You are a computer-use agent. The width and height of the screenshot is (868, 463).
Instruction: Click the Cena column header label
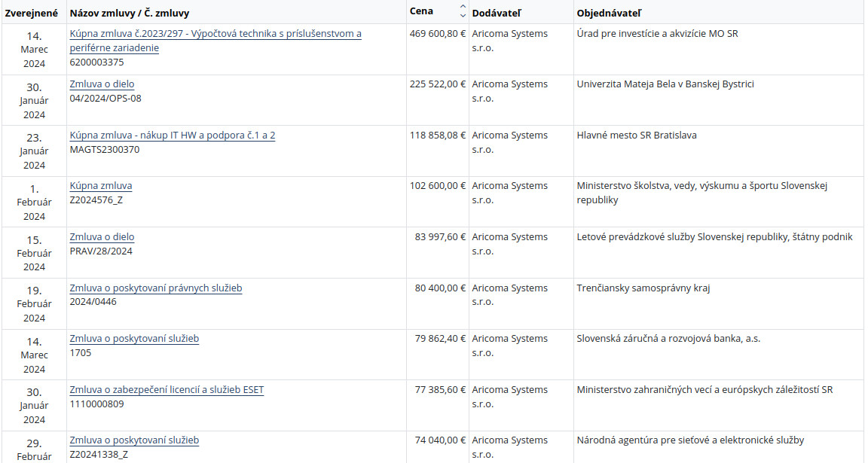pyautogui.click(x=421, y=11)
